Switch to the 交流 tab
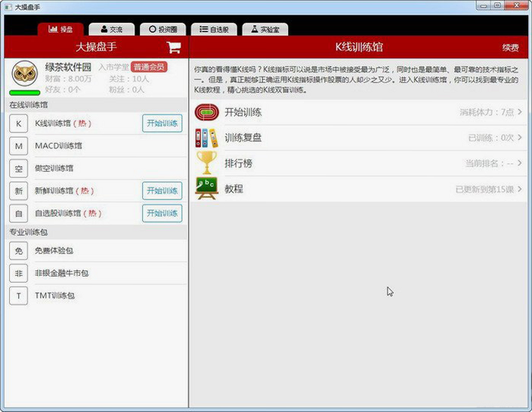This screenshot has height=412, width=532. (112, 29)
